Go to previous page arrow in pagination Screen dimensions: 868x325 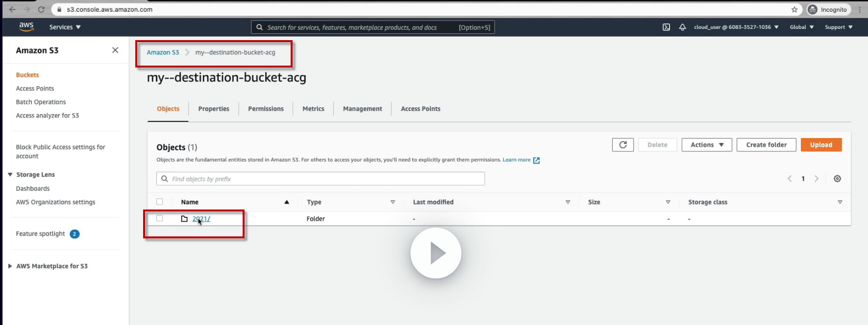coord(790,179)
